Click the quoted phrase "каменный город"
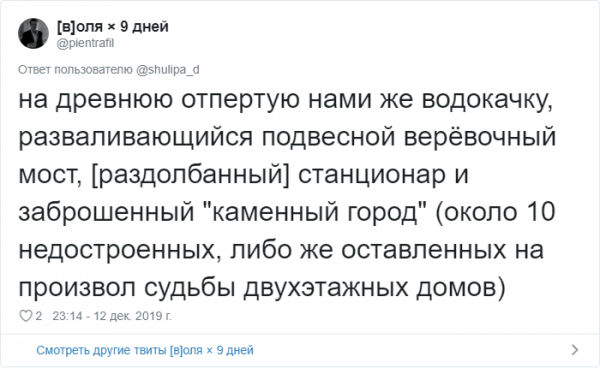The image size is (600, 368). pyautogui.click(x=314, y=212)
